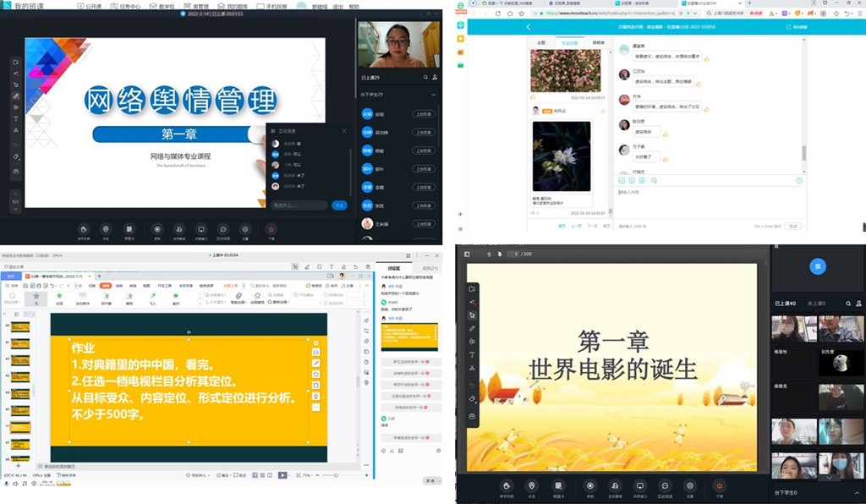
Task: Open the 未上课0 tab in bottom-right panel
Action: coord(816,303)
